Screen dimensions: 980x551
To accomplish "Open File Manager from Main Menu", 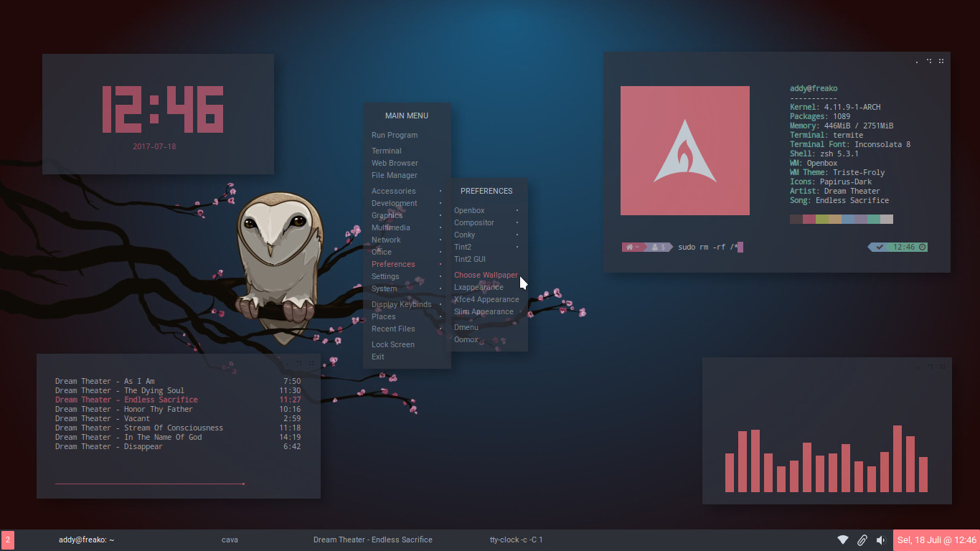I will coord(407,175).
